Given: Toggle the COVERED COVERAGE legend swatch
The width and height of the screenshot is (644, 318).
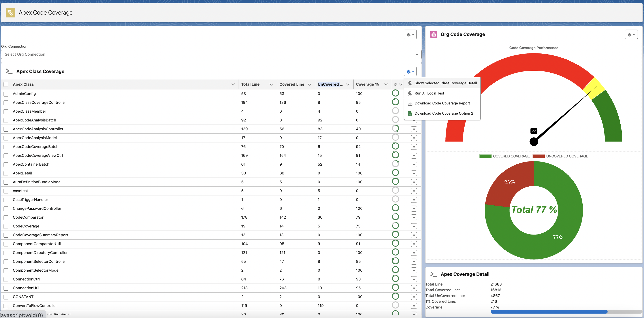Looking at the screenshot, I should (485, 156).
